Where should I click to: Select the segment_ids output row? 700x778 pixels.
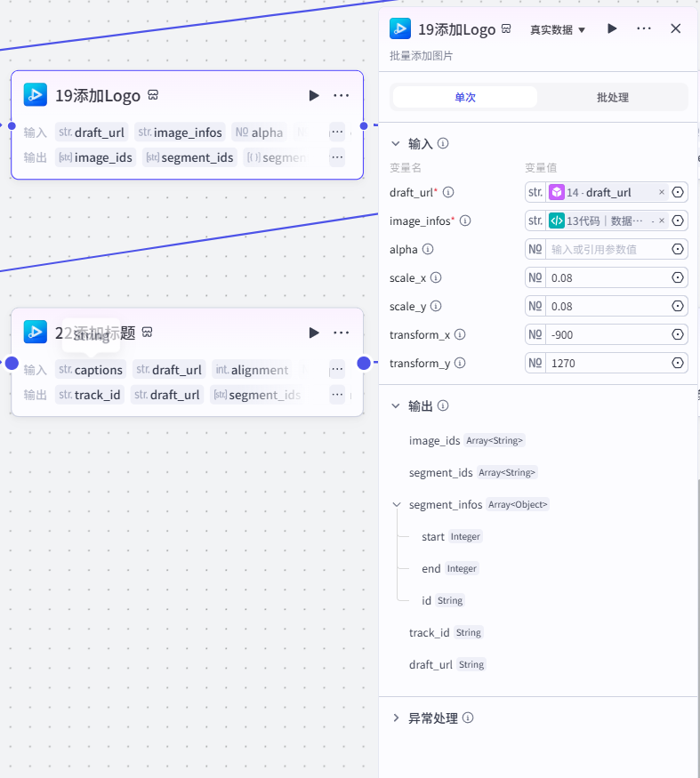473,472
